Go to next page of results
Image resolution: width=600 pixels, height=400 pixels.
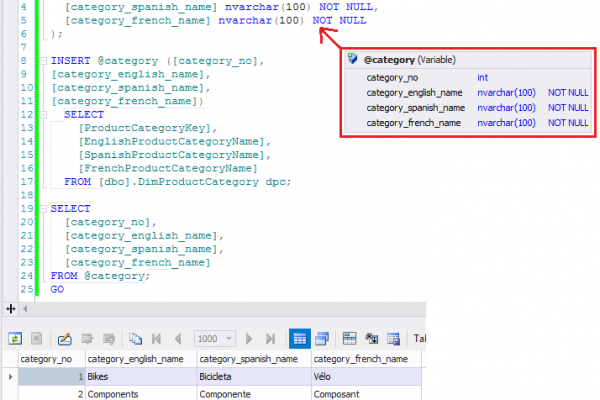click(249, 339)
